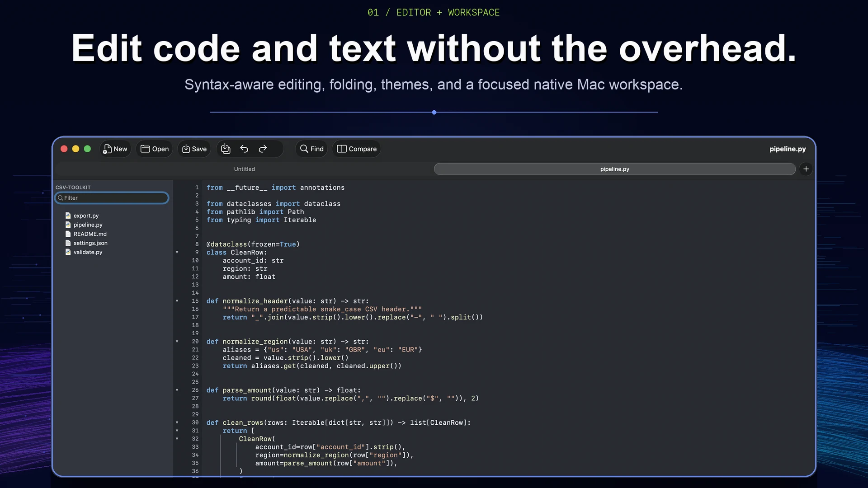Image resolution: width=868 pixels, height=488 pixels.
Task: Collapse normalize_region fold triangle at line 20
Action: [177, 342]
